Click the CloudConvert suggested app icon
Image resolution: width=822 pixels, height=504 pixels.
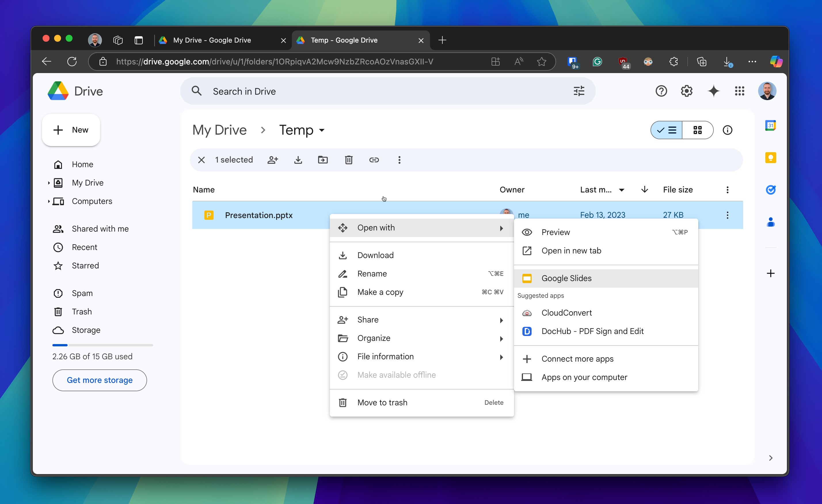point(527,313)
